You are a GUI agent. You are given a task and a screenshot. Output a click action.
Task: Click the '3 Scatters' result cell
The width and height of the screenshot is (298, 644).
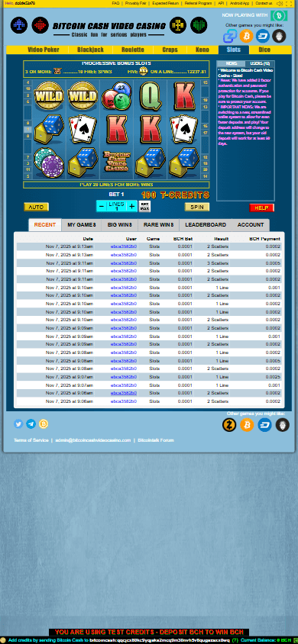[x=218, y=262]
